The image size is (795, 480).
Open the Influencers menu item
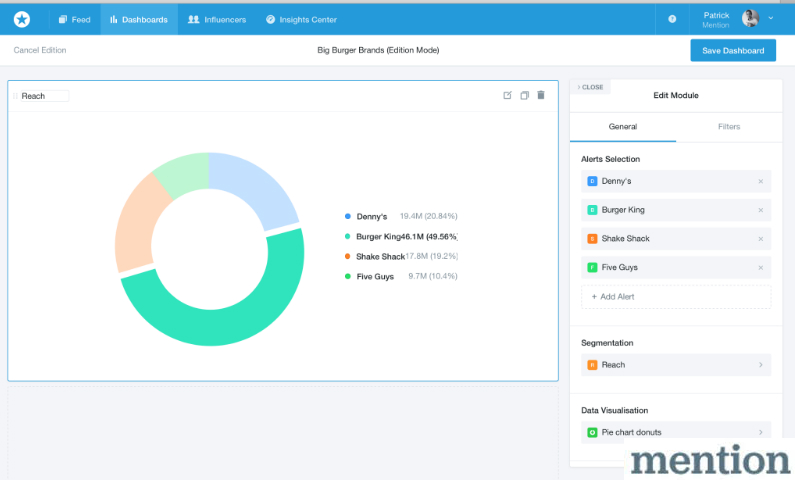click(x=217, y=19)
